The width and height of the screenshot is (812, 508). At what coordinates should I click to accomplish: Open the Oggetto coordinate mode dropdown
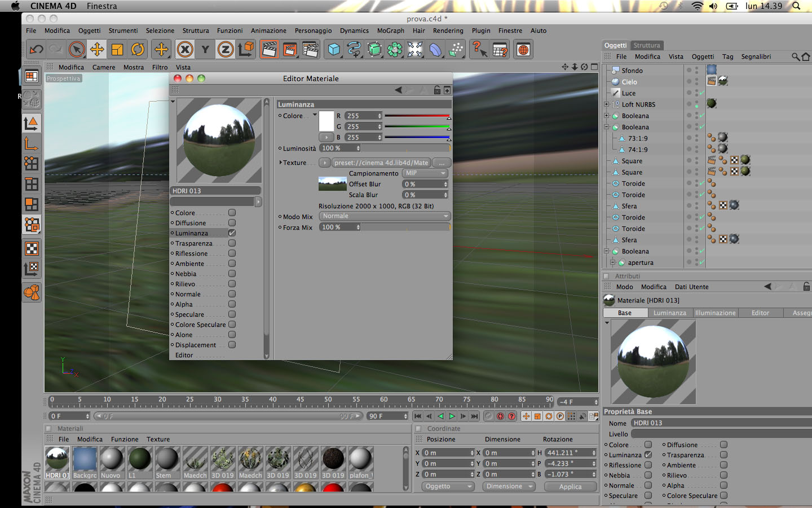(x=448, y=487)
